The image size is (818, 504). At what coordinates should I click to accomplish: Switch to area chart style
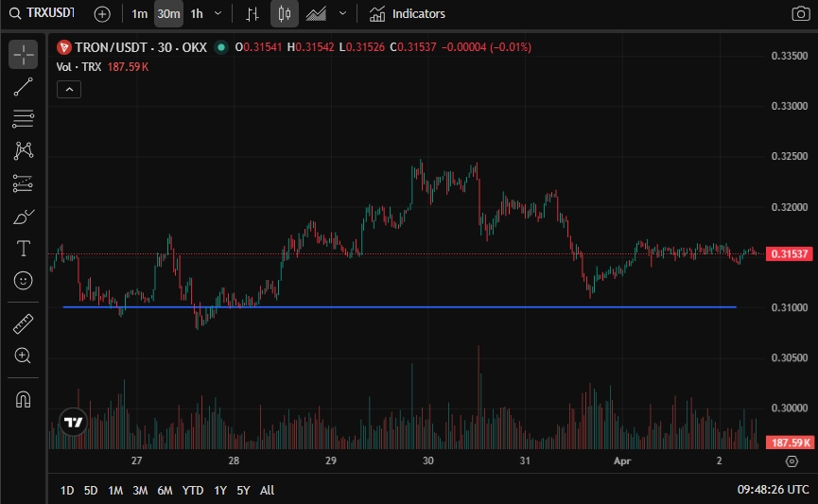coord(316,14)
